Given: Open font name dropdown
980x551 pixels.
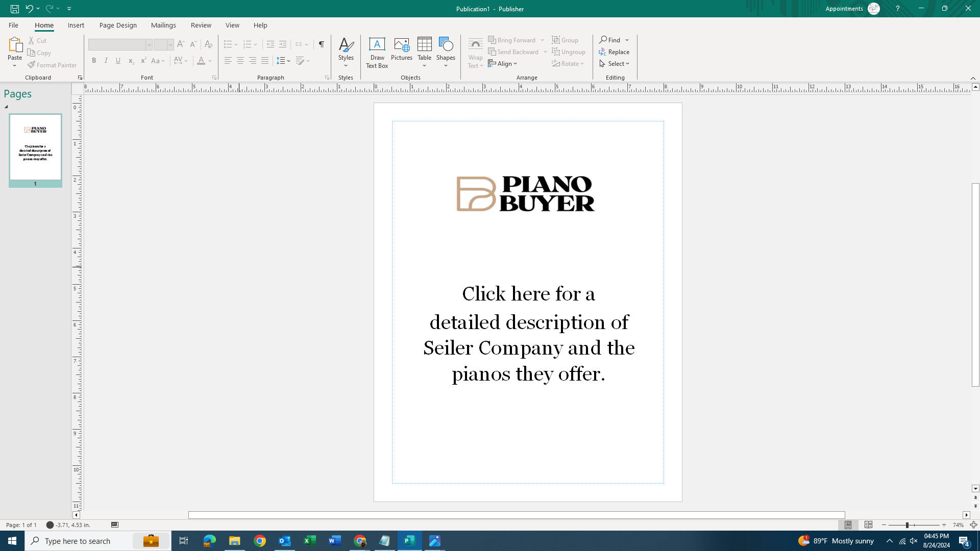Looking at the screenshot, I should pyautogui.click(x=149, y=45).
